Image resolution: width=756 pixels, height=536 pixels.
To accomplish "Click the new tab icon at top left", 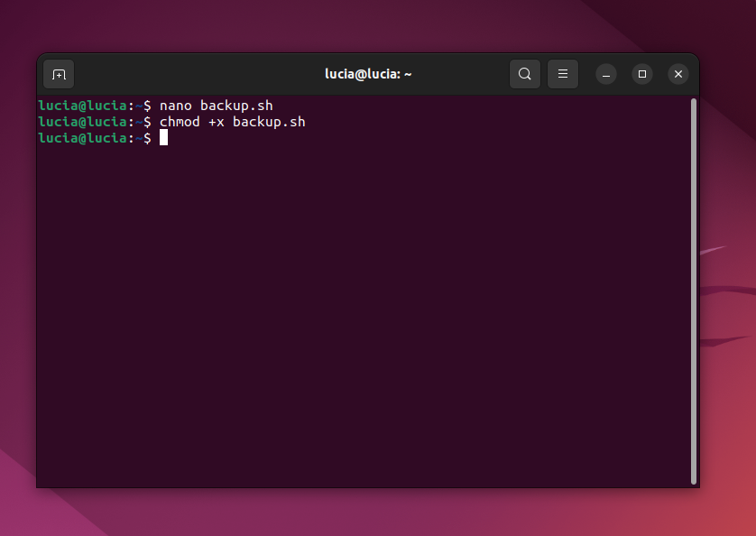I will (59, 74).
